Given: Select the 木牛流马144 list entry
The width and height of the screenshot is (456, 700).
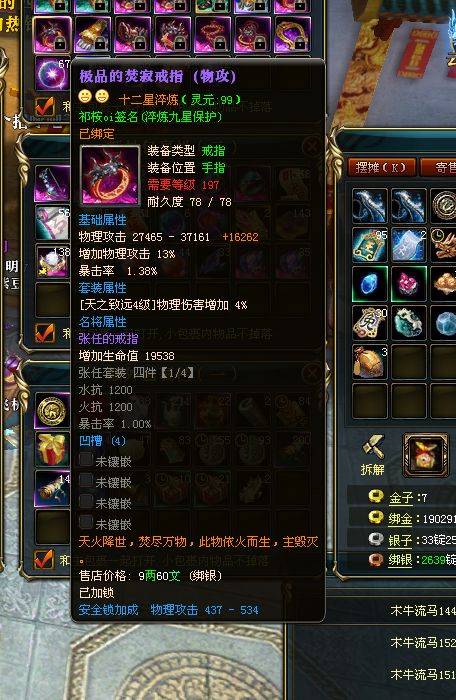Looking at the screenshot, I should [423, 610].
